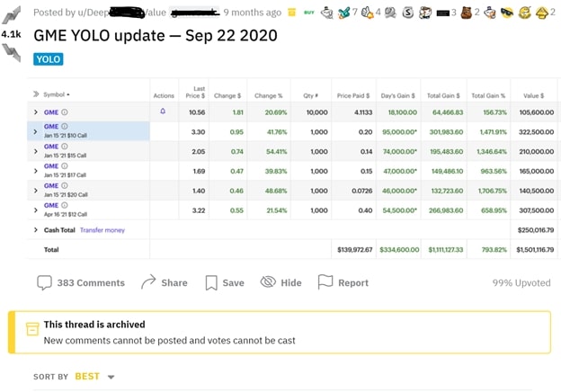This screenshot has height=392, width=561.
Task: Open the Sort By Best dropdown
Action: (x=94, y=377)
